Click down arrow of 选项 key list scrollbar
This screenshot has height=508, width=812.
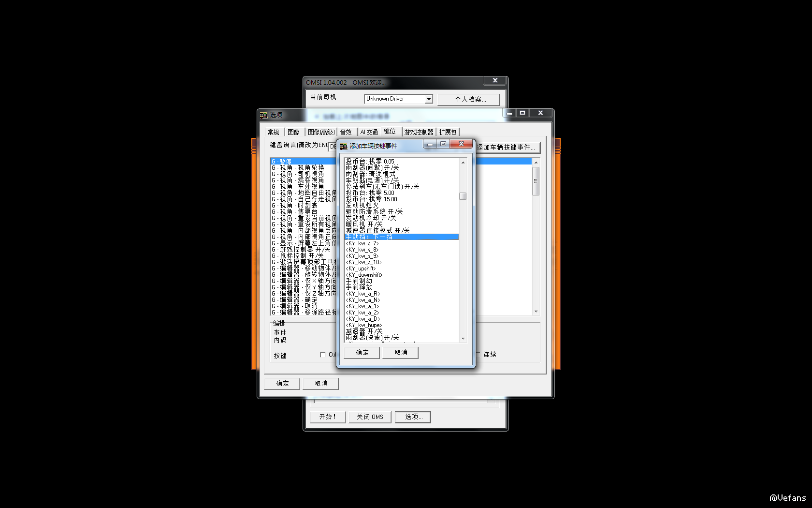click(x=536, y=312)
